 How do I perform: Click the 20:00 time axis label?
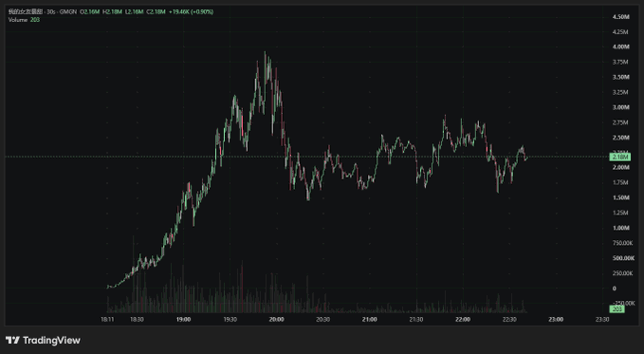[x=277, y=320]
